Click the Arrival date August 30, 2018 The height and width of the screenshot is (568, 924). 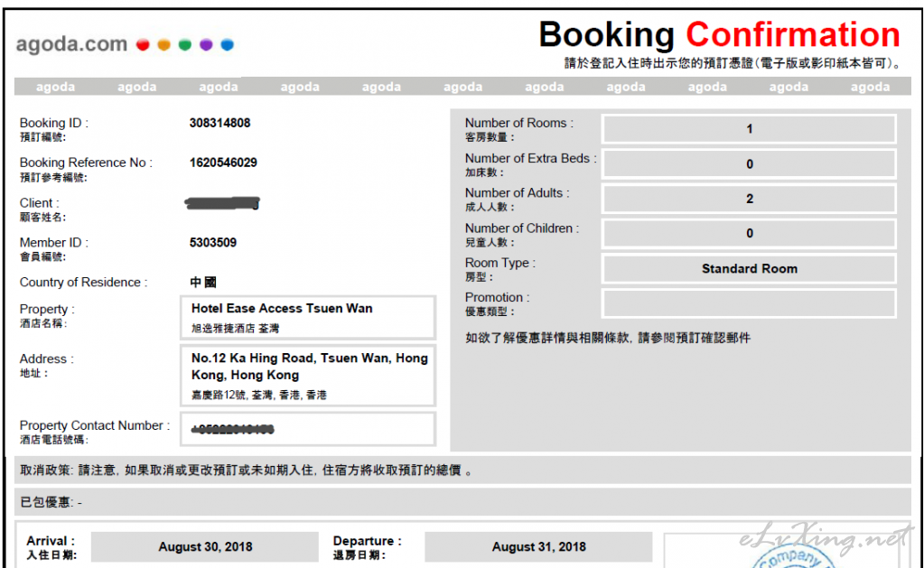click(205, 546)
